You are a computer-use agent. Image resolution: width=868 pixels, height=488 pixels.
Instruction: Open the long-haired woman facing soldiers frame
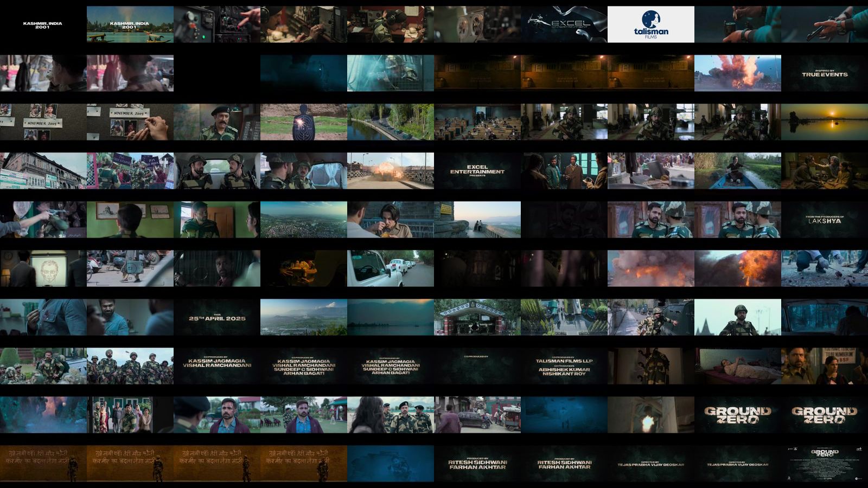pos(391,415)
